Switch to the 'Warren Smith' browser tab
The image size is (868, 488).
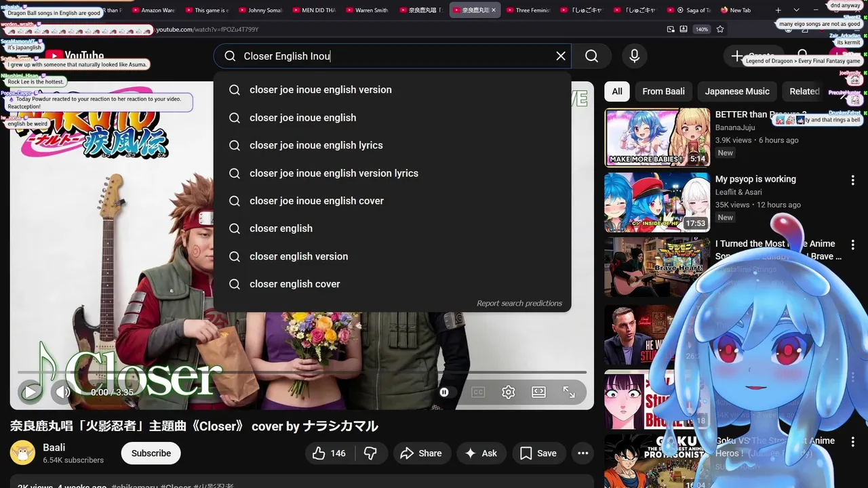pos(367,10)
